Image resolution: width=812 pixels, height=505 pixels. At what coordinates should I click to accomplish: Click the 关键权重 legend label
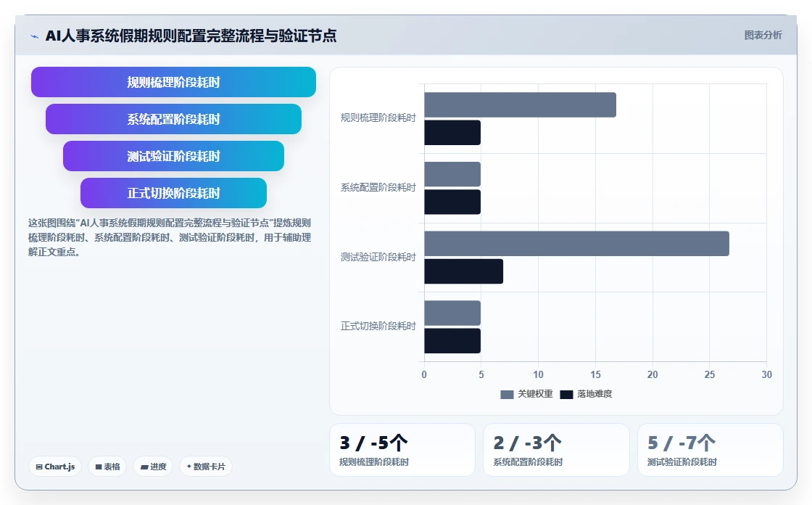point(536,394)
